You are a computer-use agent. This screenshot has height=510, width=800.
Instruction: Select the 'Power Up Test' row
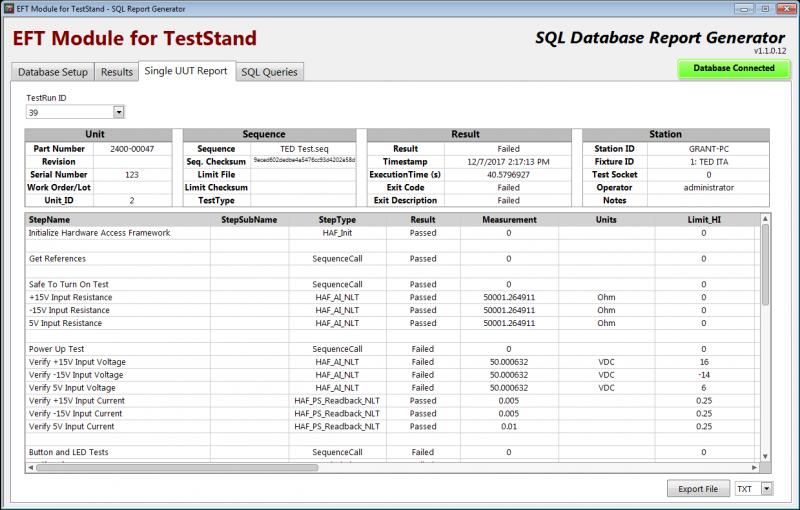pos(390,349)
